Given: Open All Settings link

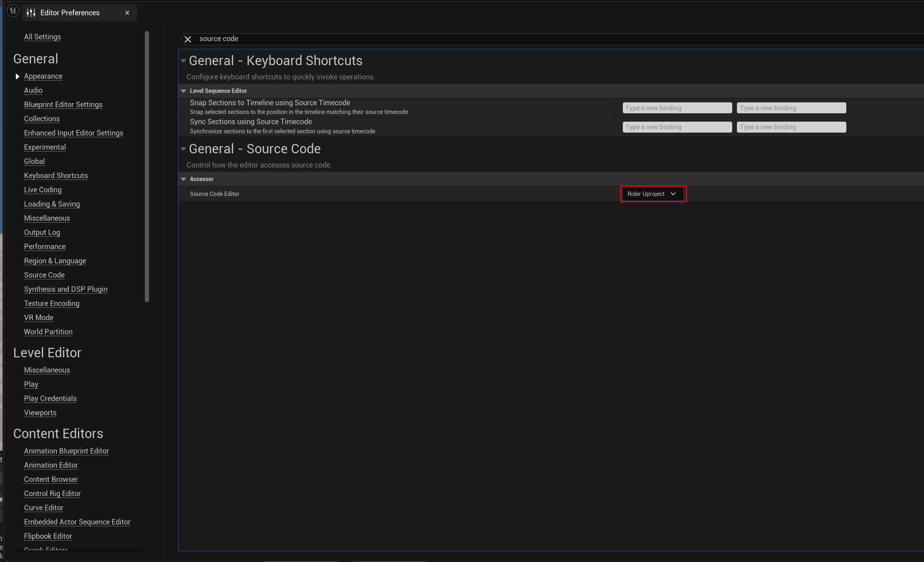Looking at the screenshot, I should tap(42, 37).
